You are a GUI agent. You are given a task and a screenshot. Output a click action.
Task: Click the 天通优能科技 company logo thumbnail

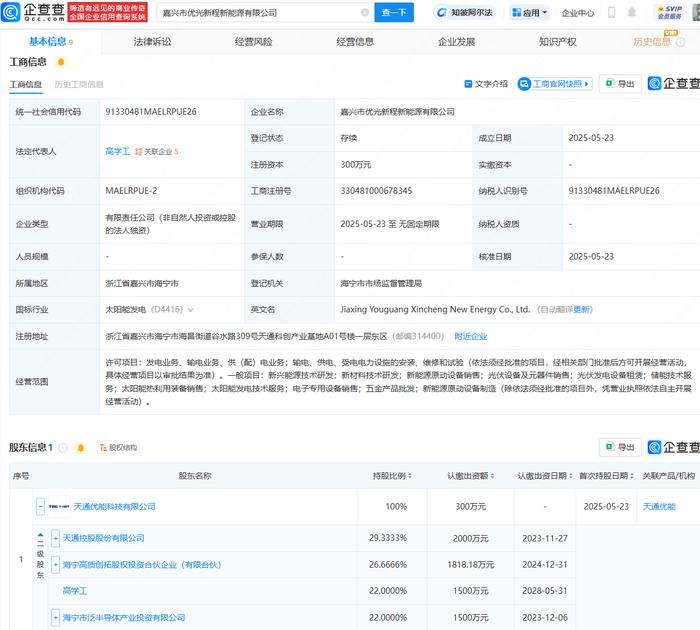(x=59, y=506)
